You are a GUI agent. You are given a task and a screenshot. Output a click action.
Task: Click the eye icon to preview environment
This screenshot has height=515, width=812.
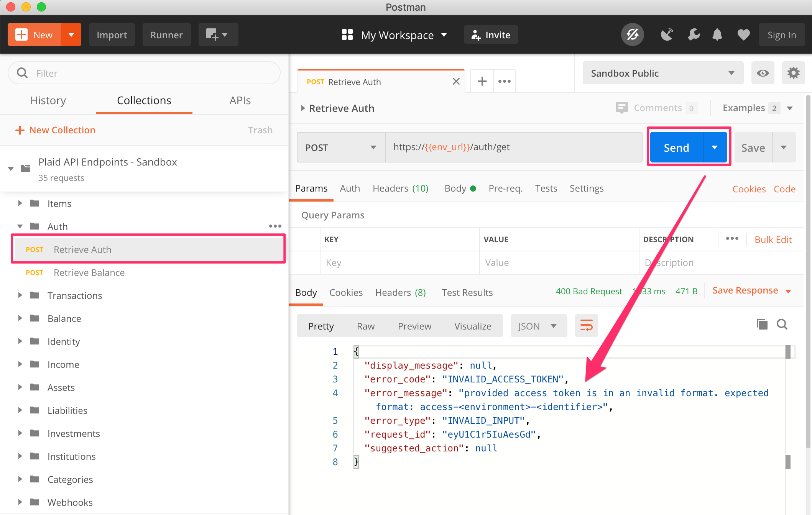[763, 73]
